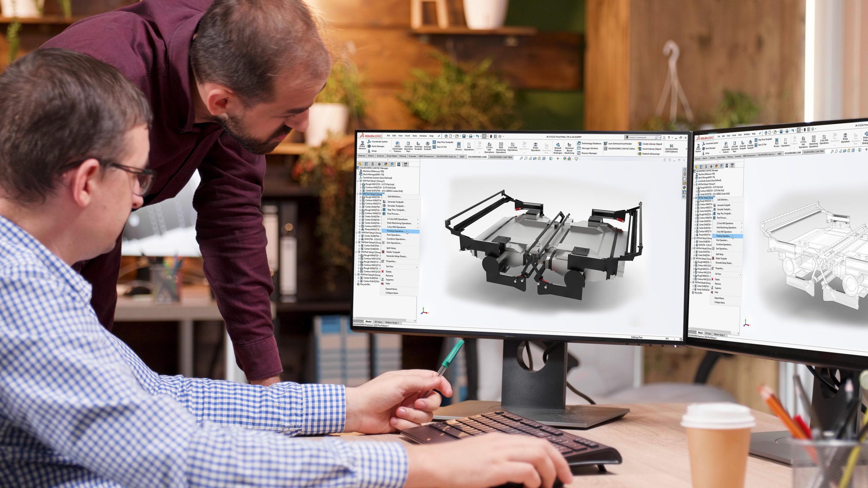Open Search Commands dropdown arrow
868x488 pixels.
click(660, 138)
